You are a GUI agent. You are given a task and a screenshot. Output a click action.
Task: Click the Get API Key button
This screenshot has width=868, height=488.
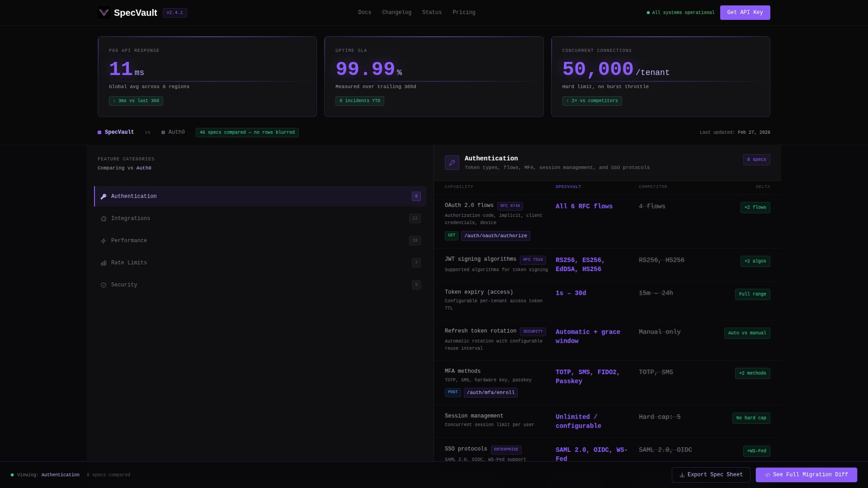[x=745, y=13]
